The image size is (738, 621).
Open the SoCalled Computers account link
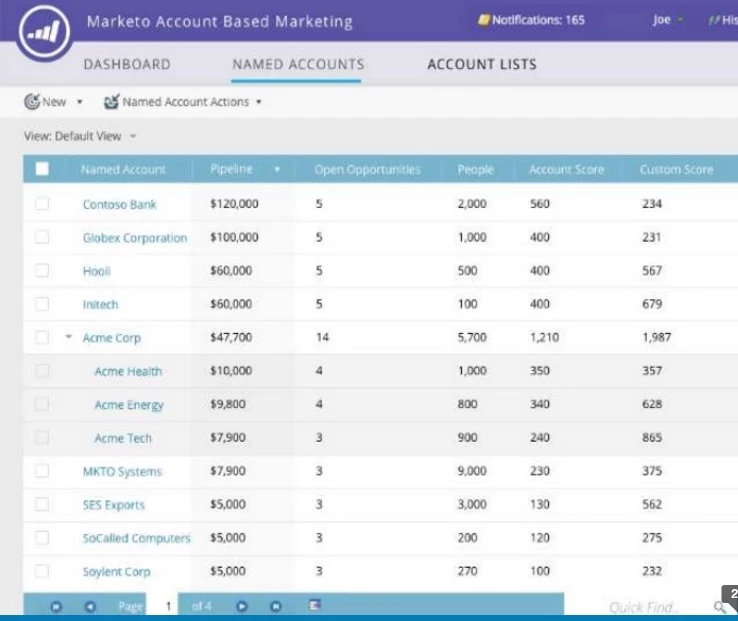tap(136, 538)
